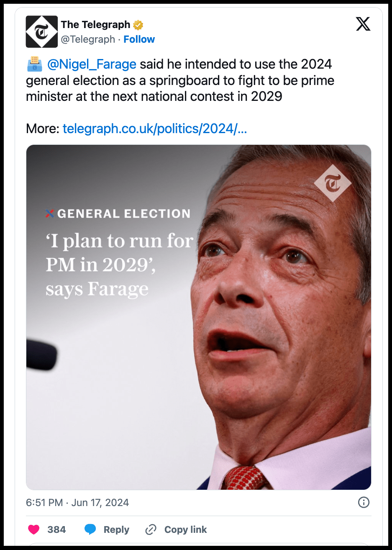Click the 384 likes count
The height and width of the screenshot is (550, 392).
tap(56, 529)
